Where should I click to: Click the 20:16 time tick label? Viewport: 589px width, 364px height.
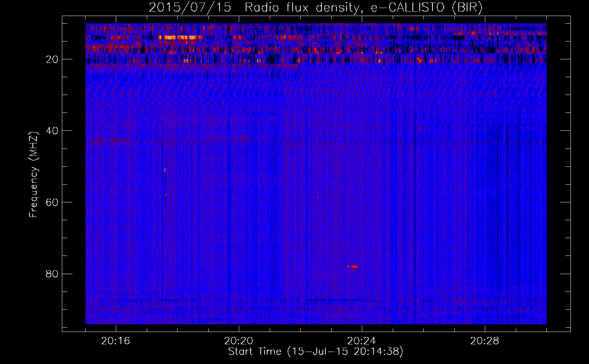click(116, 341)
